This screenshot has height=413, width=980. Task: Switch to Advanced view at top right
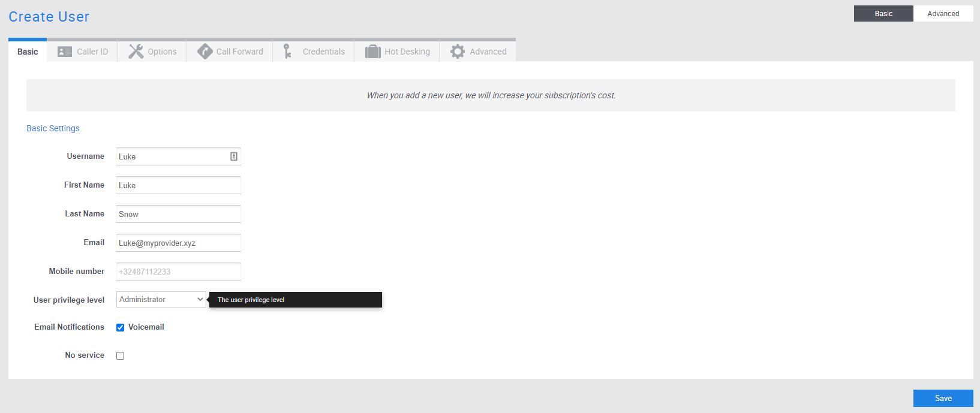(943, 14)
